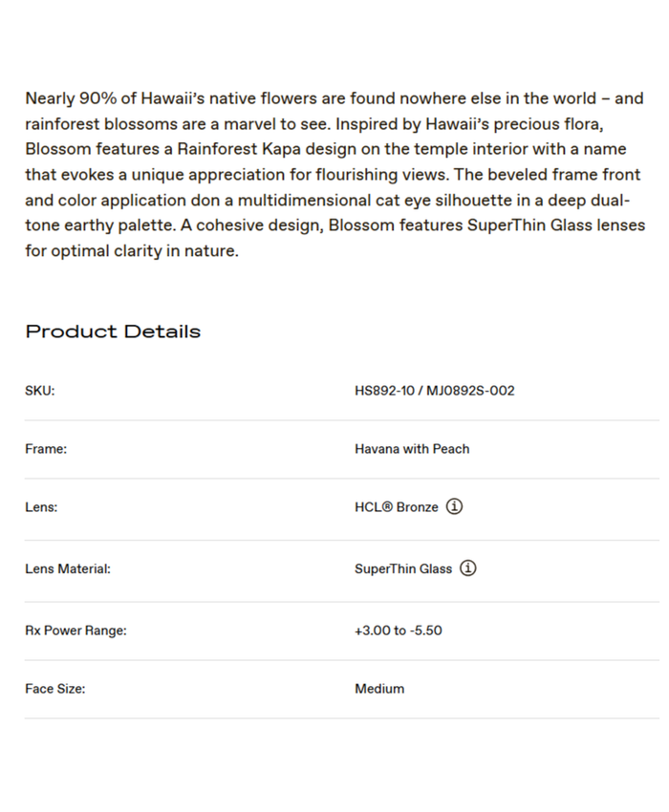Image resolution: width=669 pixels, height=812 pixels.
Task: Click the Rx Power Range: label
Action: coord(76,630)
